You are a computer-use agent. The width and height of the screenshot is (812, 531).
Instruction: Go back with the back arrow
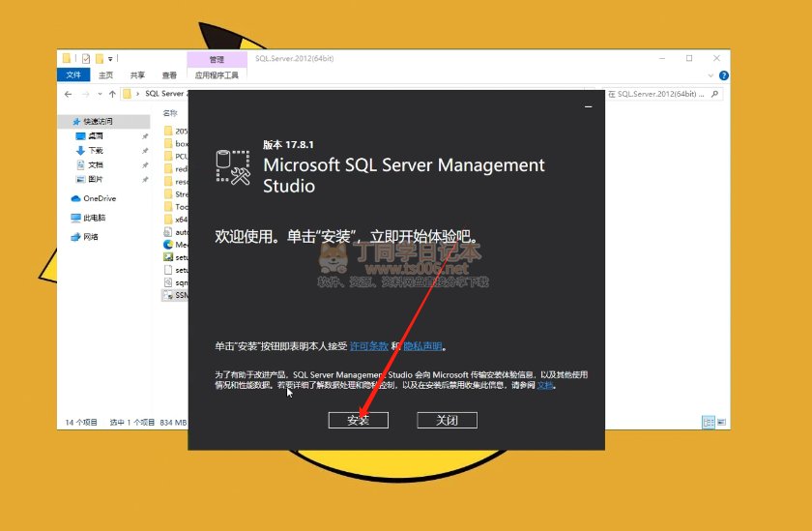(x=68, y=94)
